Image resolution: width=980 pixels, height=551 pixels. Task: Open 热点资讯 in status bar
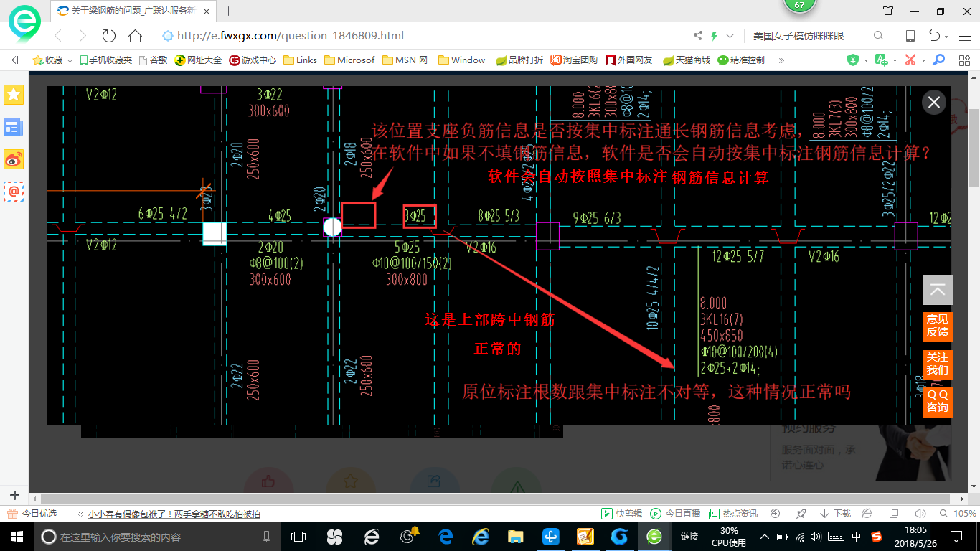733,514
